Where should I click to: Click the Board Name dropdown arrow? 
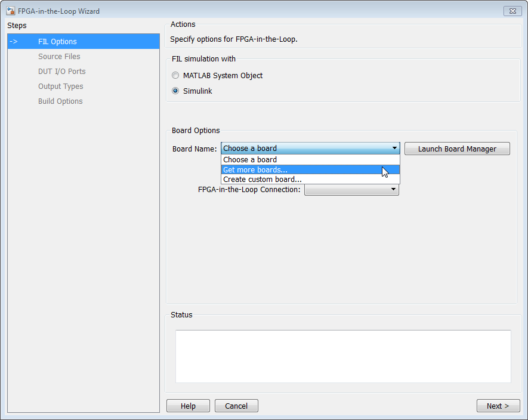394,148
